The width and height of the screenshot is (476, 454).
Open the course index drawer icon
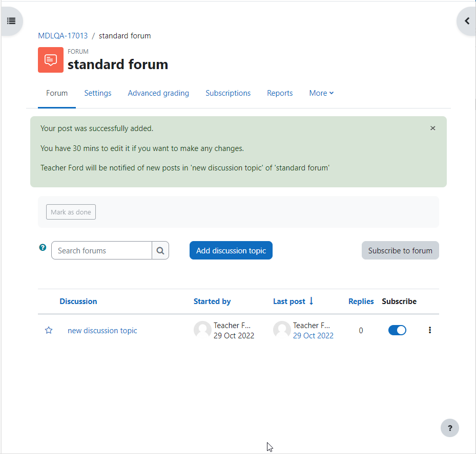pos(11,21)
